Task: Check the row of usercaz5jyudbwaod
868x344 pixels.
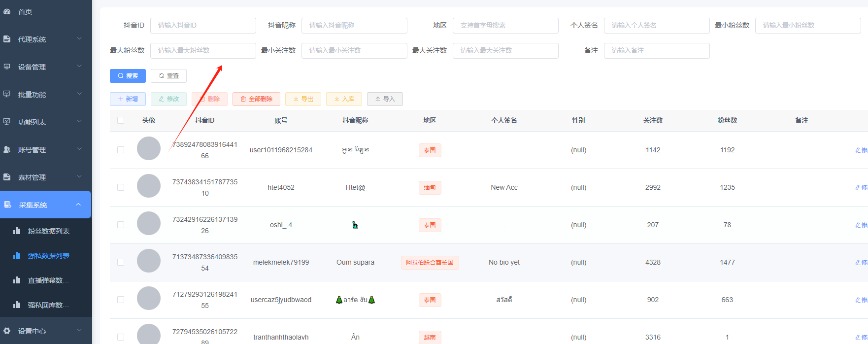Action: coord(121,300)
